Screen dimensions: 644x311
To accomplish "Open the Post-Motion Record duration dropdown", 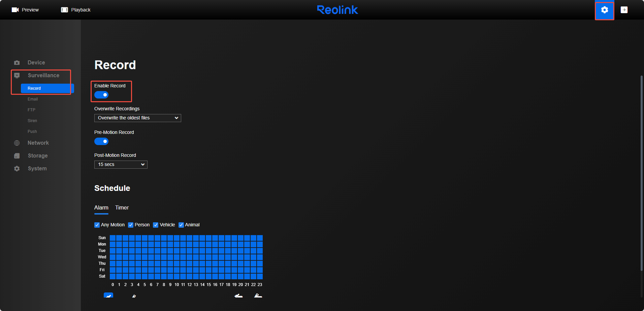I will 121,164.
